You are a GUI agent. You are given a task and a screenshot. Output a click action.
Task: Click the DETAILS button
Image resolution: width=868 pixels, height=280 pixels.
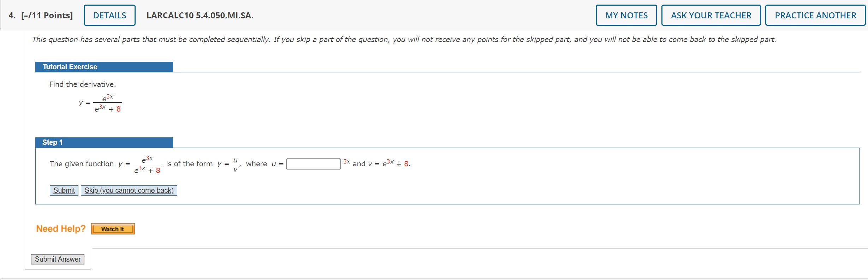click(x=109, y=15)
